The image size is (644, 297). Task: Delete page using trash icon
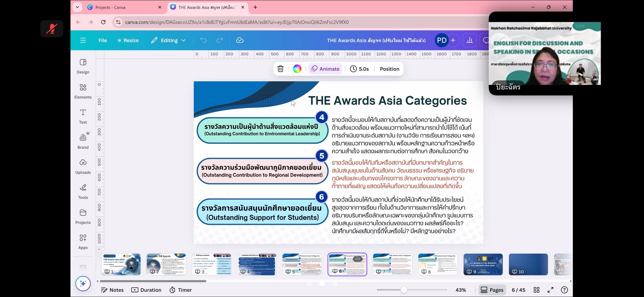pos(280,69)
